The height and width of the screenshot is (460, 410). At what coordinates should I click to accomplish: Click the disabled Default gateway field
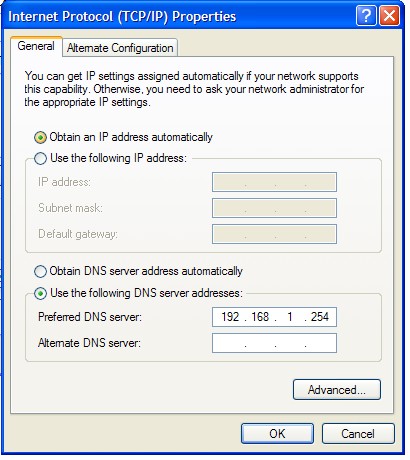(274, 234)
